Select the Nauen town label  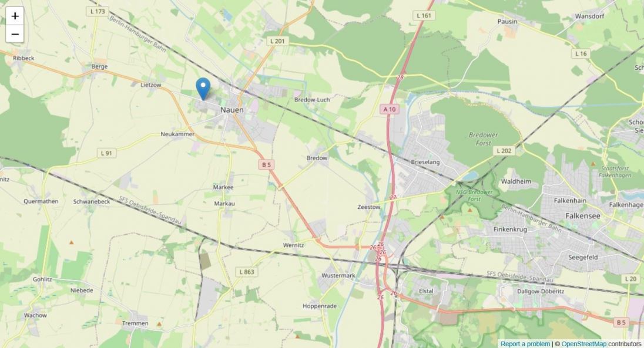coord(232,110)
